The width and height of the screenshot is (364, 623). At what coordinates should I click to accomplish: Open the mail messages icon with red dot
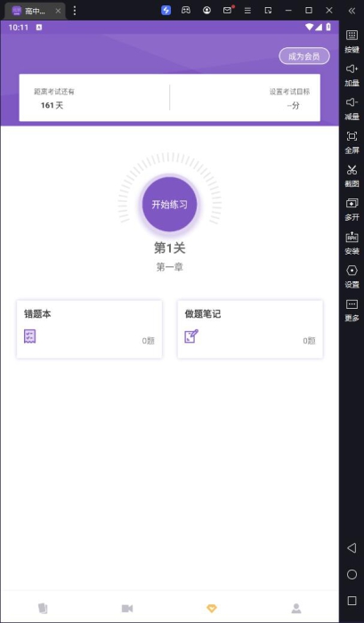click(x=228, y=10)
